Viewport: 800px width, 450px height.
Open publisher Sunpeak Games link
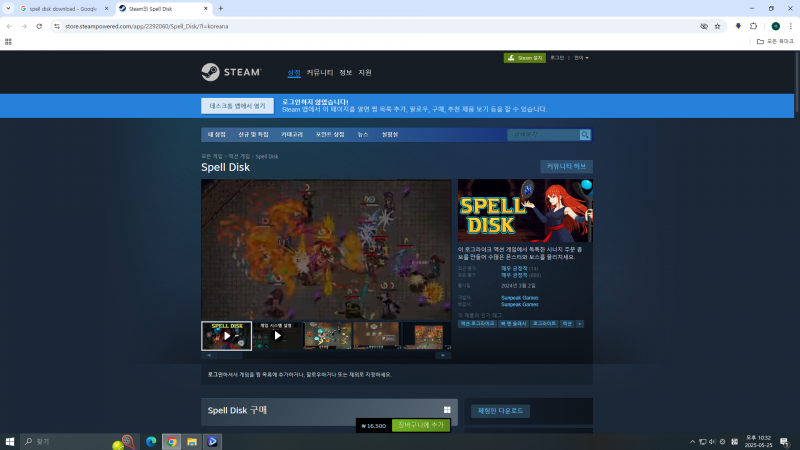519,305
